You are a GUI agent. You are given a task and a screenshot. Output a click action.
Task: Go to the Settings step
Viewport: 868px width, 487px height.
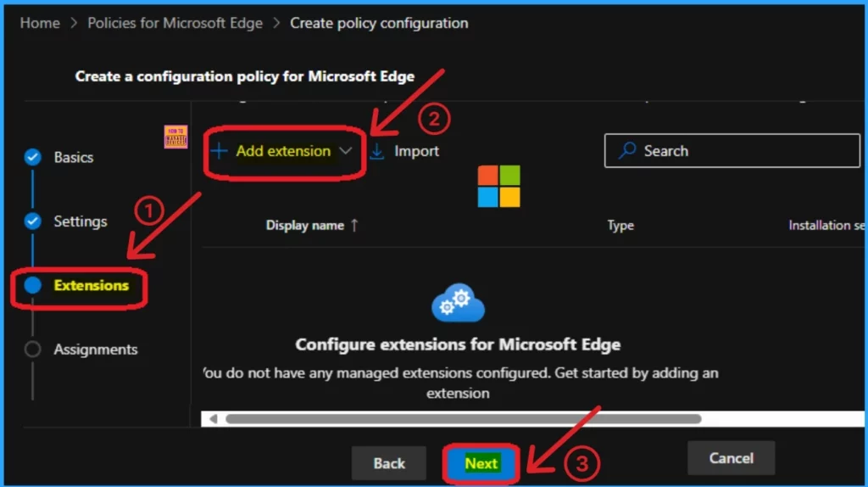[81, 221]
